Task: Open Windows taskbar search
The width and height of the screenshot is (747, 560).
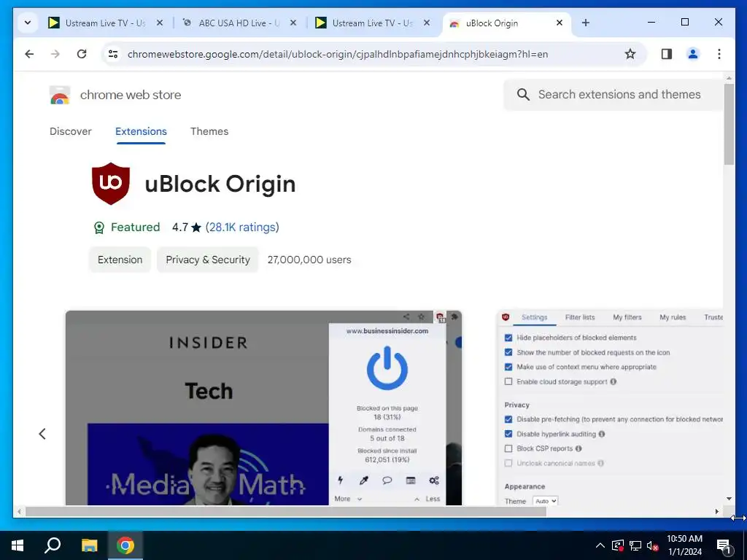Action: (x=53, y=545)
